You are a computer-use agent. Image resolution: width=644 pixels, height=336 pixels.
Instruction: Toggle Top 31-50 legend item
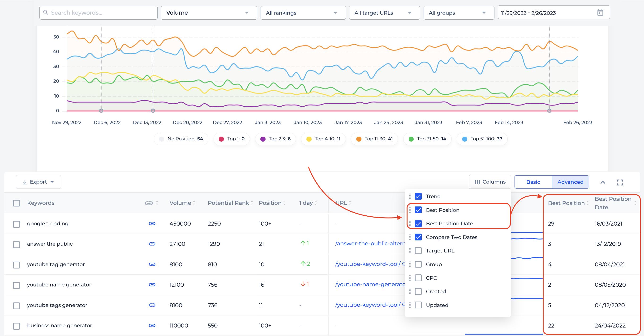(x=428, y=139)
